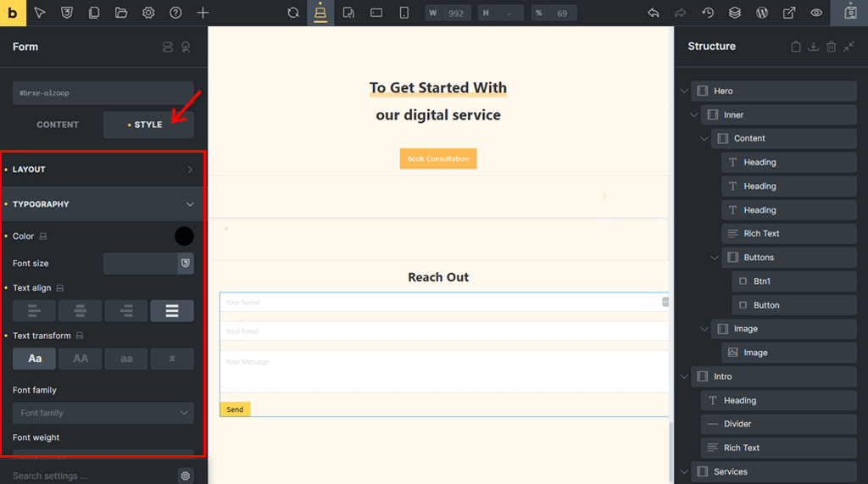868x484 pixels.
Task: Open the templates folder icon
Action: (120, 13)
